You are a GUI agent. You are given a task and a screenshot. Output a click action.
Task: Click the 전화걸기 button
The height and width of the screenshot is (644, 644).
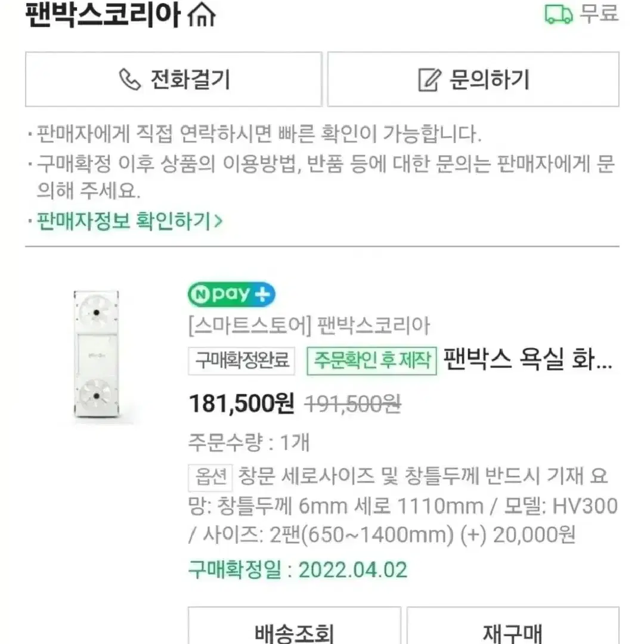[x=174, y=79]
